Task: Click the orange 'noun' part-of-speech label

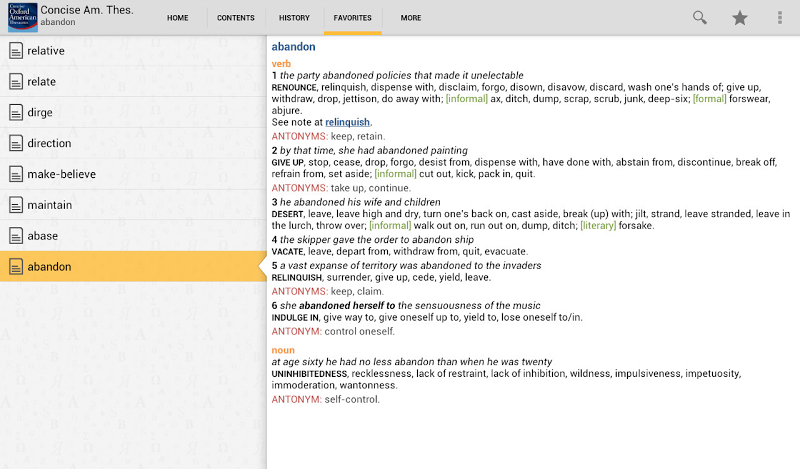Action: [x=283, y=350]
